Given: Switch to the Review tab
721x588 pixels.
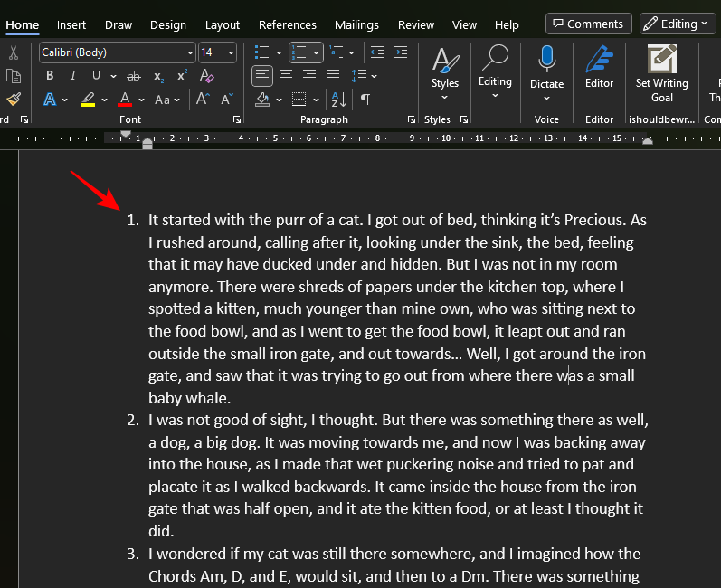Looking at the screenshot, I should tap(416, 24).
